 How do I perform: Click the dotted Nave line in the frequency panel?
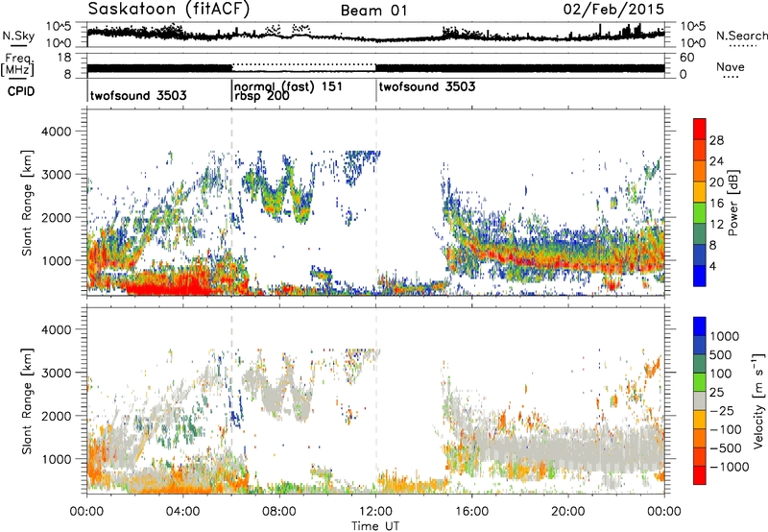(303, 64)
